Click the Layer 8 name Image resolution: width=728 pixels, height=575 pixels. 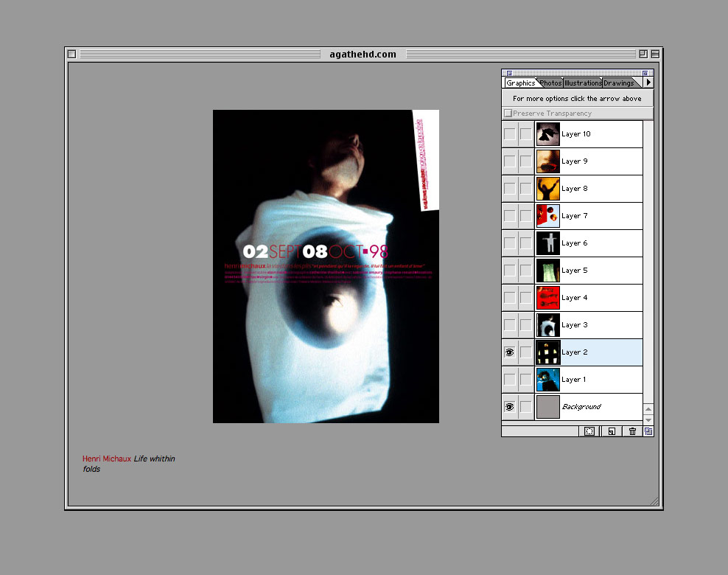coord(574,189)
